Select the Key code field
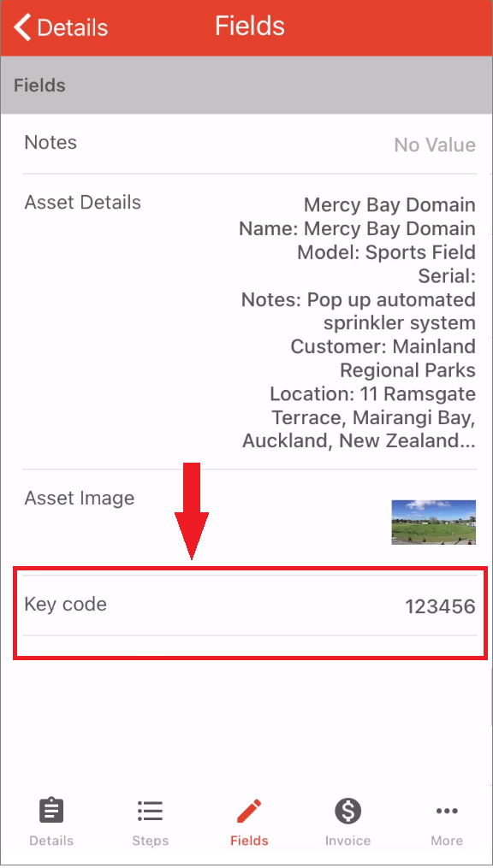This screenshot has height=868, width=493. (x=66, y=605)
